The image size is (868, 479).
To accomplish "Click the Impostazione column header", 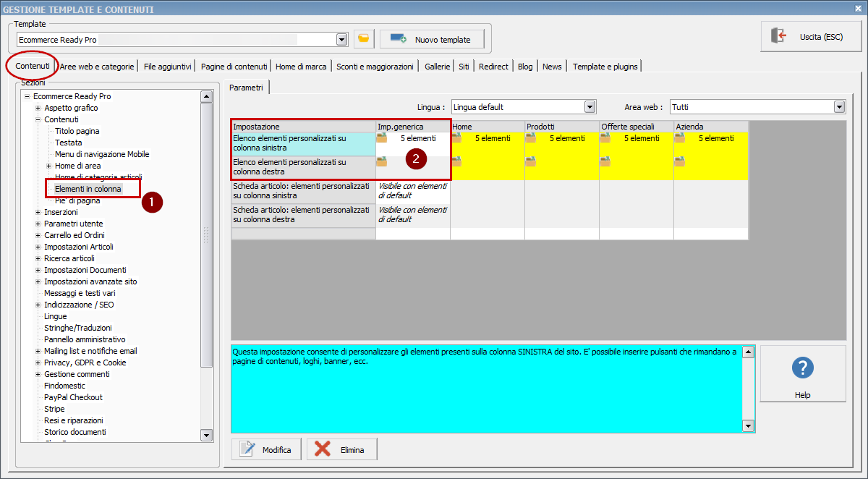I will point(304,127).
